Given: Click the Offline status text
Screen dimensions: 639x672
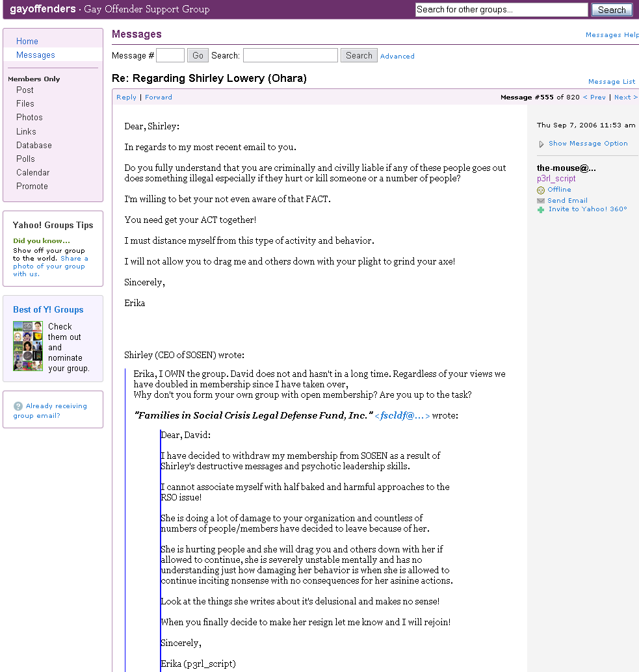Looking at the screenshot, I should pos(559,189).
